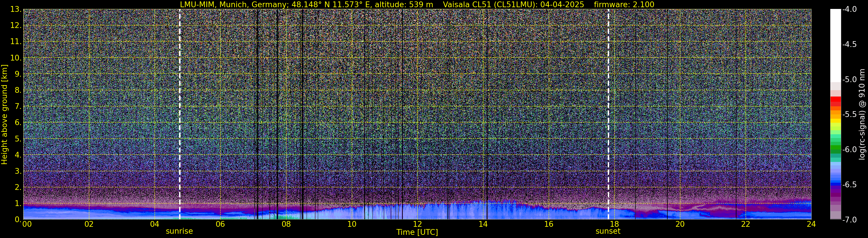Click the height axis tick '2.'
This screenshot has height=238, width=868.
pos(18,188)
